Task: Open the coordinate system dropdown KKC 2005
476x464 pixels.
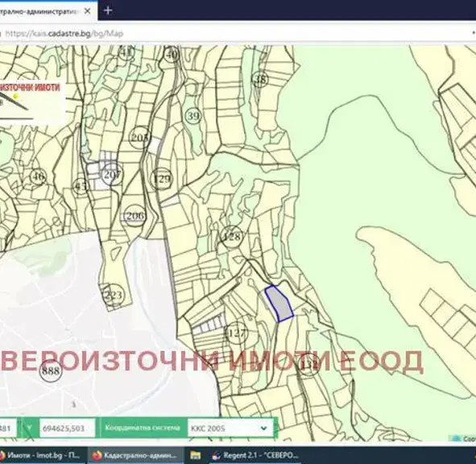Action: click(x=230, y=429)
